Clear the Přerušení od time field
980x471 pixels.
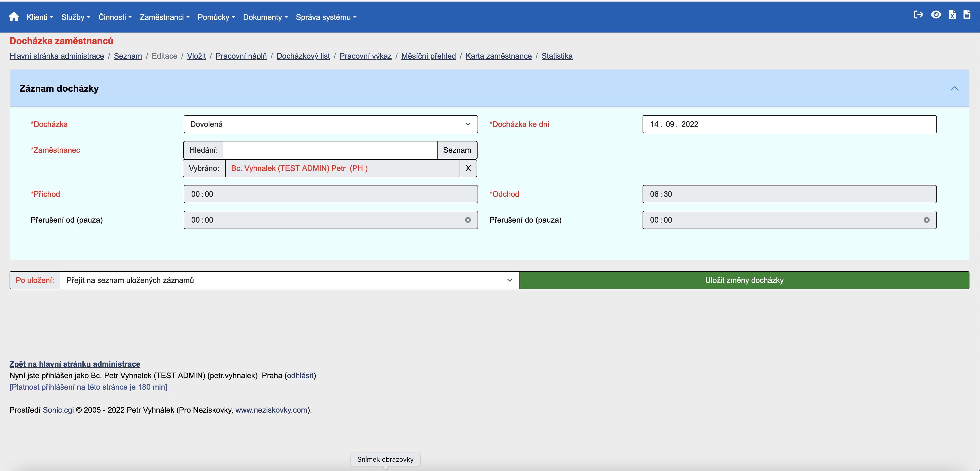[468, 220]
